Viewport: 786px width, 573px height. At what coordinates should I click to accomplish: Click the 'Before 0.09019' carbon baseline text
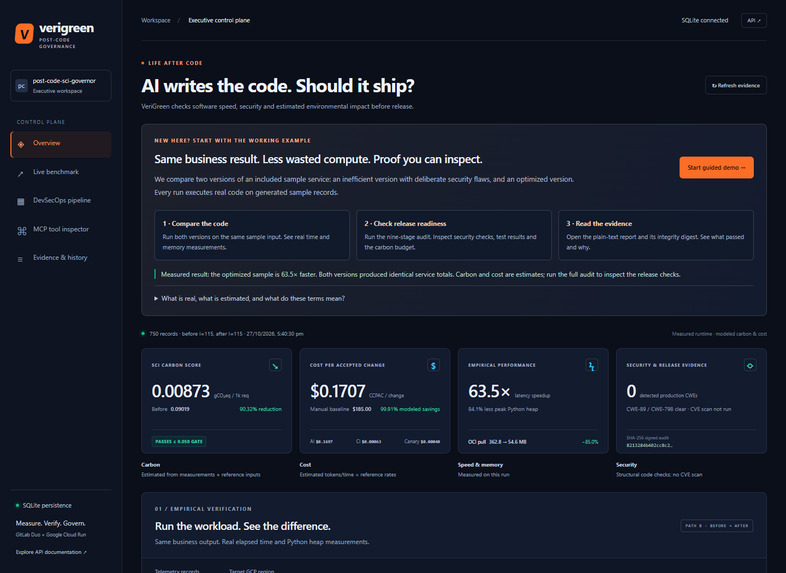pos(170,409)
